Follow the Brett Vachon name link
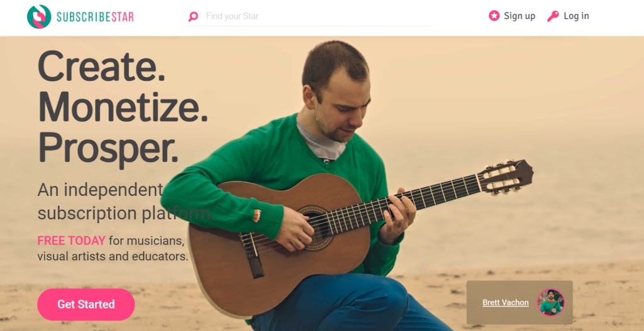 pos(506,303)
